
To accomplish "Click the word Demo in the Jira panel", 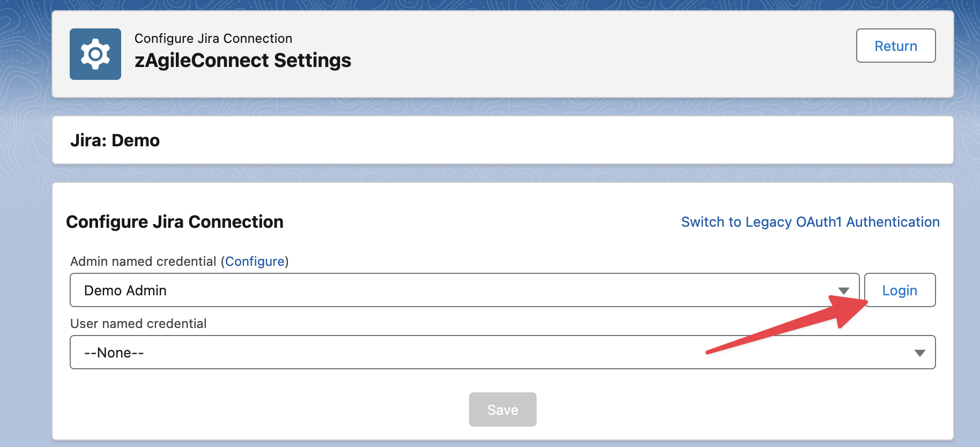I will pyautogui.click(x=136, y=140).
